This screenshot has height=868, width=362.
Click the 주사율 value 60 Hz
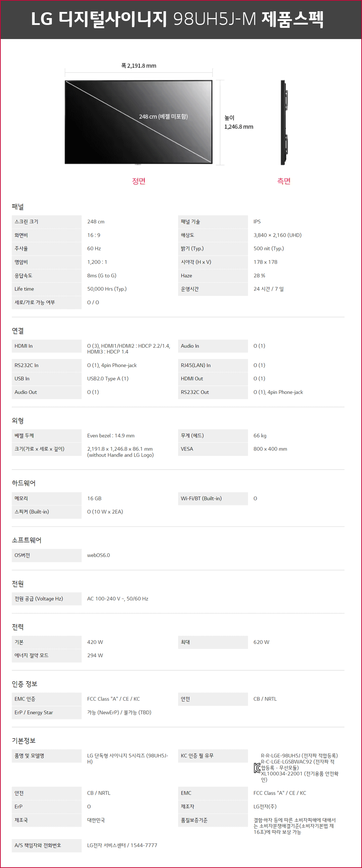pos(94,248)
